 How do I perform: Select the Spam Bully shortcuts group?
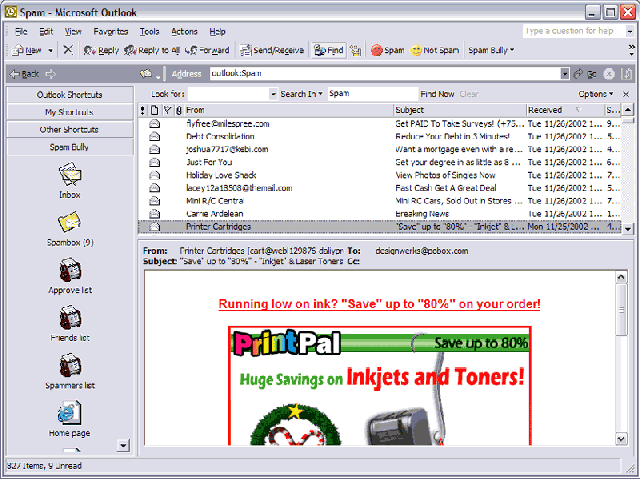pos(70,147)
